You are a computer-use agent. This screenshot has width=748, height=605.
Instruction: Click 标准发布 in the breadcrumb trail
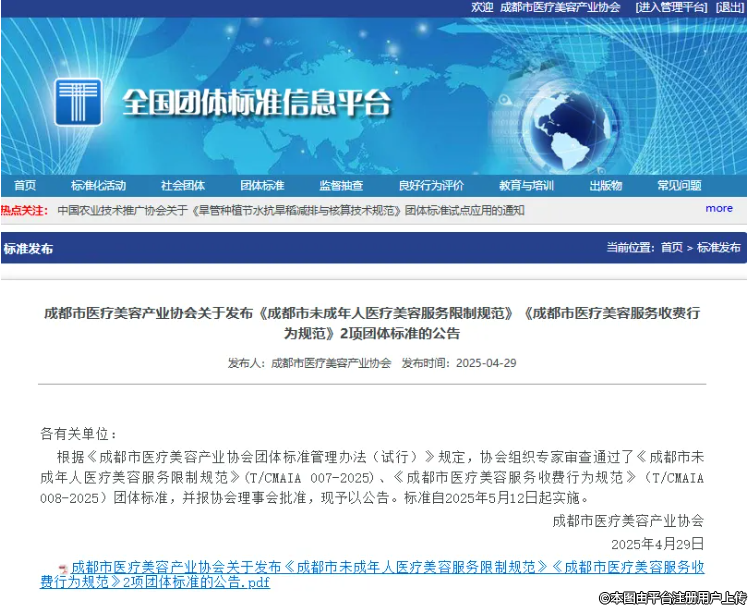click(719, 248)
